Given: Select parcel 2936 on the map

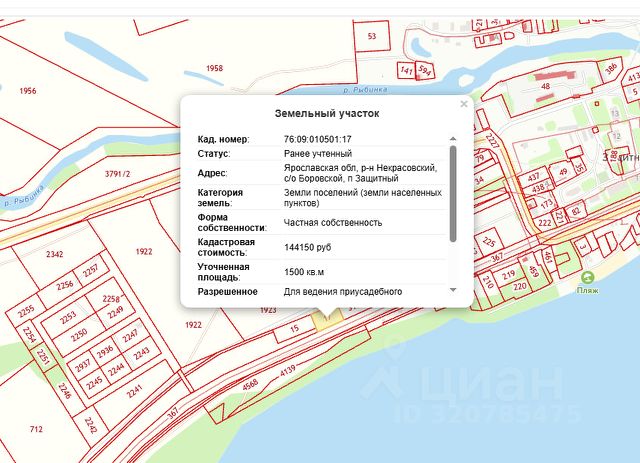Looking at the screenshot, I should 105,352.
